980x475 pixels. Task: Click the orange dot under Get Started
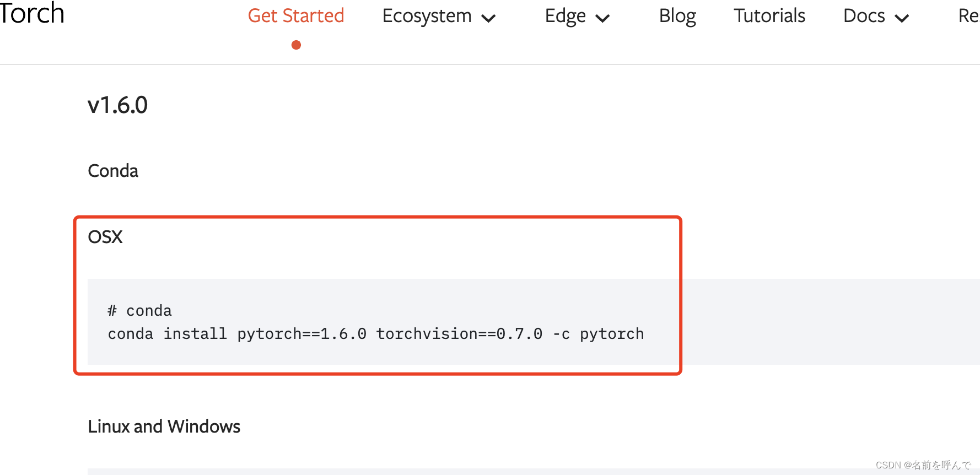point(296,45)
